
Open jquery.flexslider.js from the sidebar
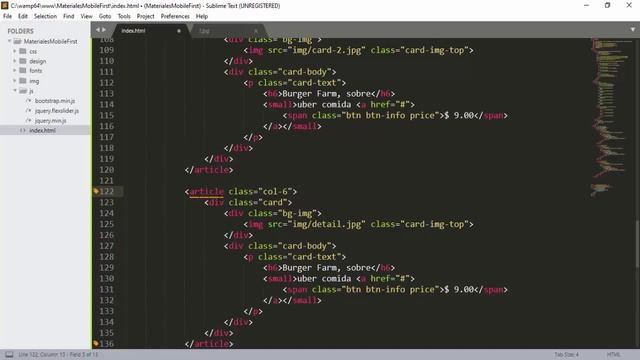[57, 111]
